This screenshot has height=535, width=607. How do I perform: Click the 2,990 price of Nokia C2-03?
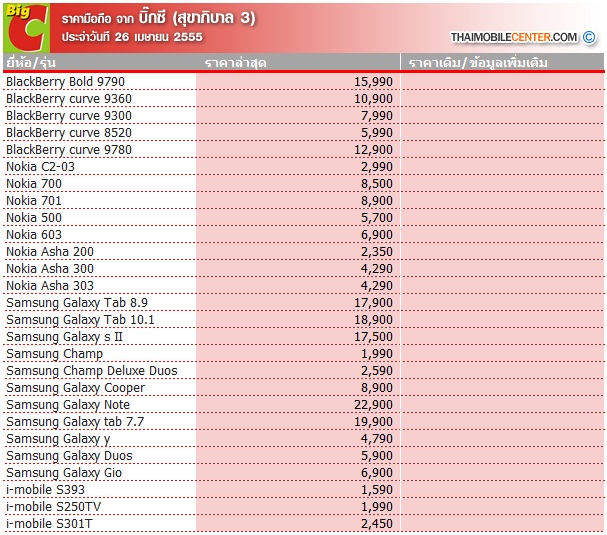pyautogui.click(x=377, y=167)
